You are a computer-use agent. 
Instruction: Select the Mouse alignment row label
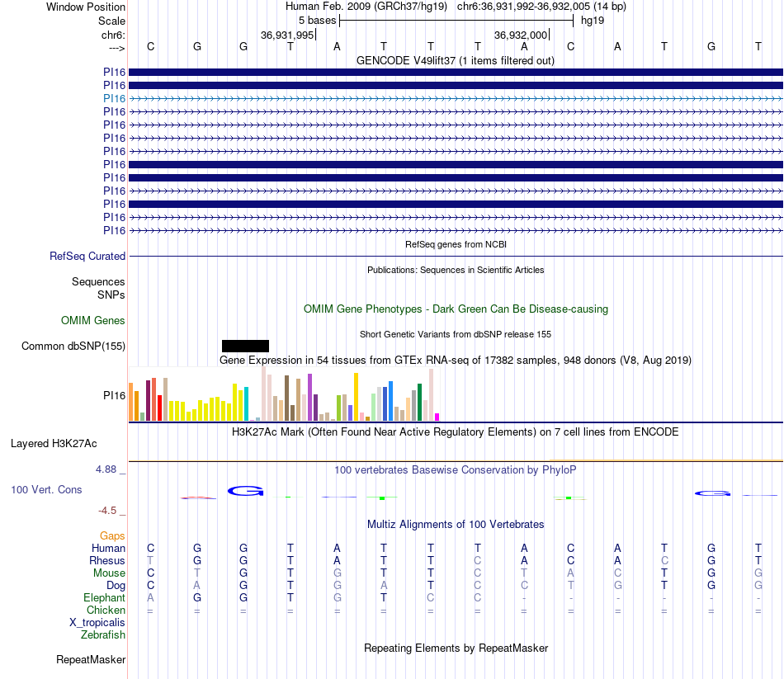pyautogui.click(x=109, y=573)
